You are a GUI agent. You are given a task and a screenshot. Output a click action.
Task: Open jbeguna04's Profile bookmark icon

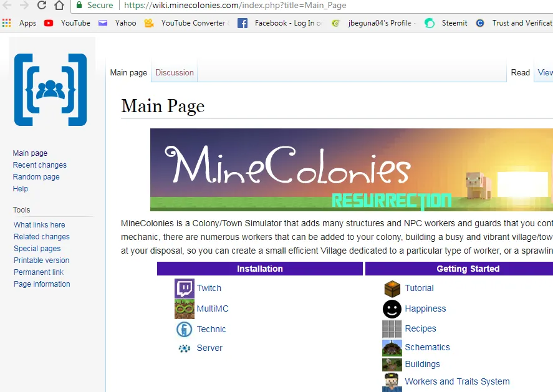pyautogui.click(x=336, y=23)
